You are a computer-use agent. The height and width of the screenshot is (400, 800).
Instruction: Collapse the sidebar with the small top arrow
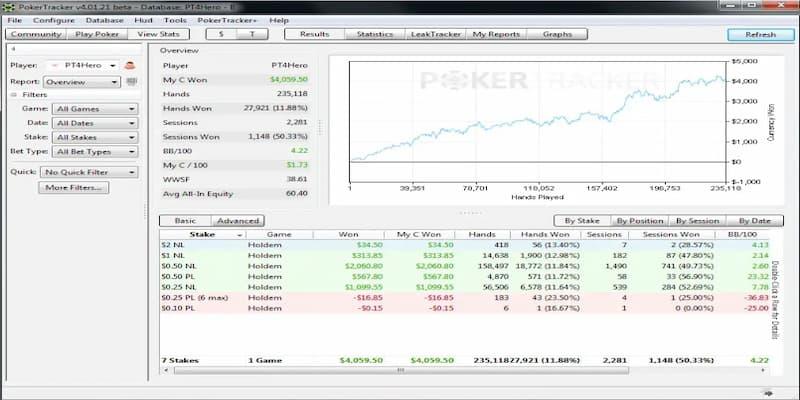coord(14,49)
